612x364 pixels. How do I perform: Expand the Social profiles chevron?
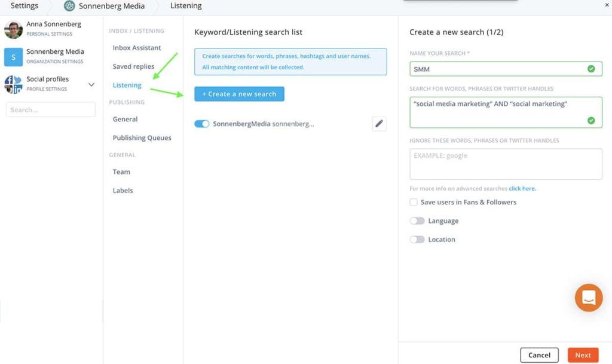point(91,84)
